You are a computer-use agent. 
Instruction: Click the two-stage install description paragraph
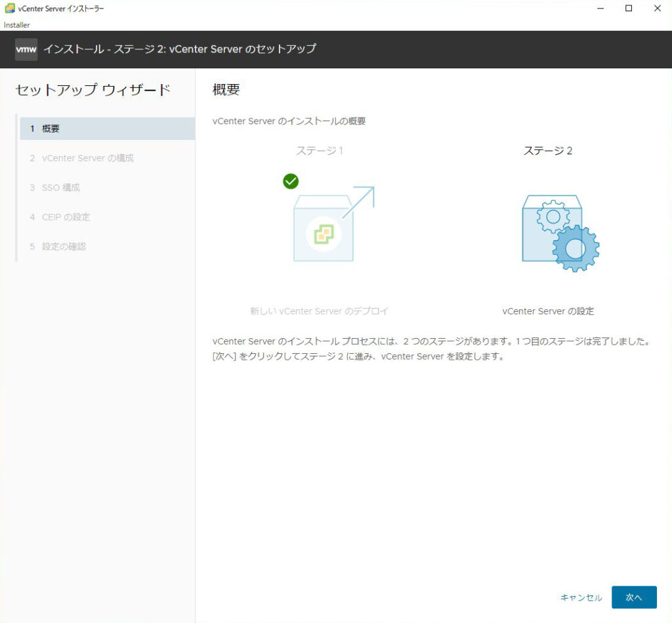click(432, 349)
